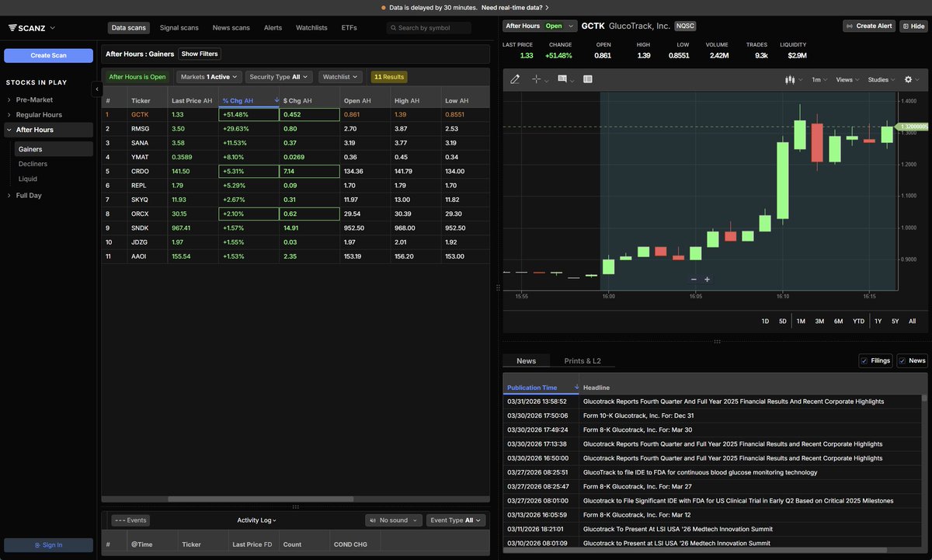Switch to the Signal scans tab
The width and height of the screenshot is (932, 560).
pos(179,28)
